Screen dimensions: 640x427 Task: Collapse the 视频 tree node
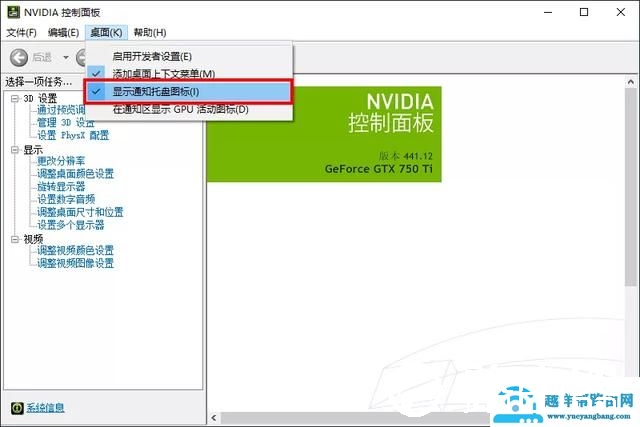point(15,239)
